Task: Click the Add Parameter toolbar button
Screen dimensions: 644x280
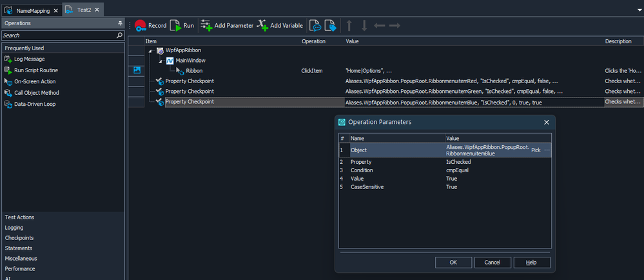Action: tap(227, 26)
